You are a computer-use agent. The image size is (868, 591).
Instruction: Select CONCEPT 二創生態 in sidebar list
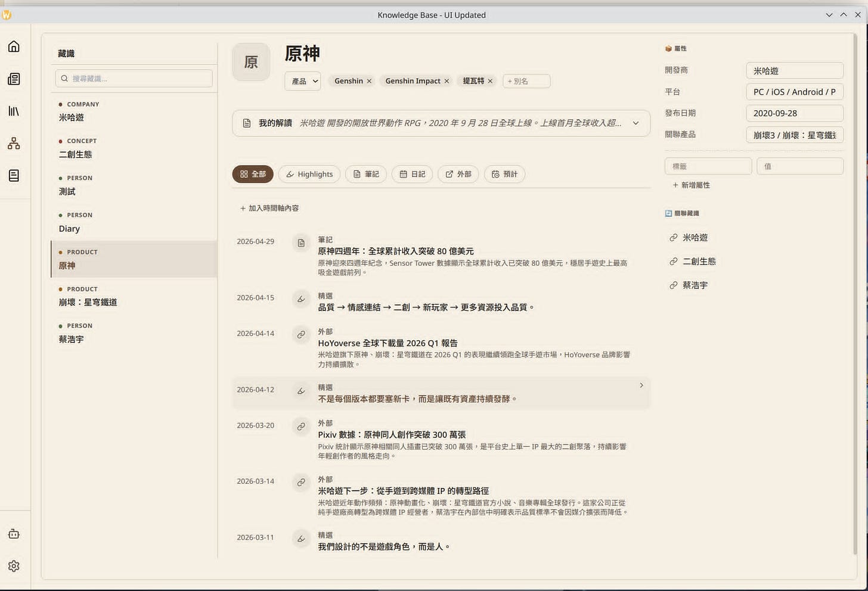134,148
